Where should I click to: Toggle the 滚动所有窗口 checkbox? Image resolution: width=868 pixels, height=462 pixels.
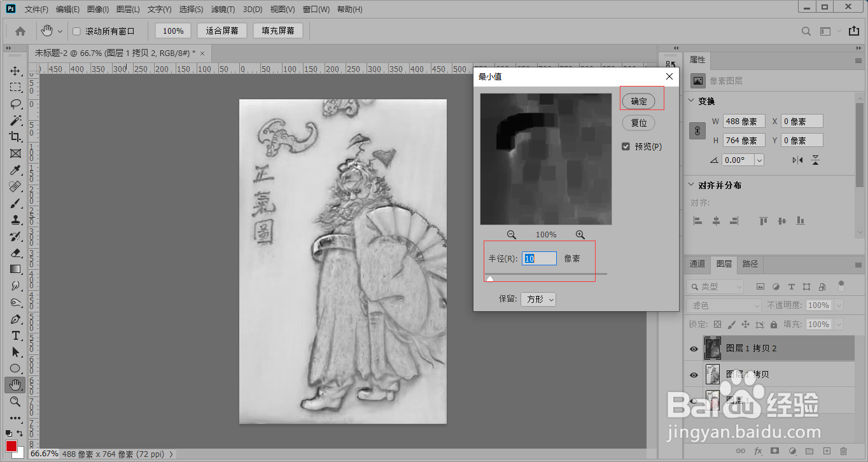coord(76,31)
